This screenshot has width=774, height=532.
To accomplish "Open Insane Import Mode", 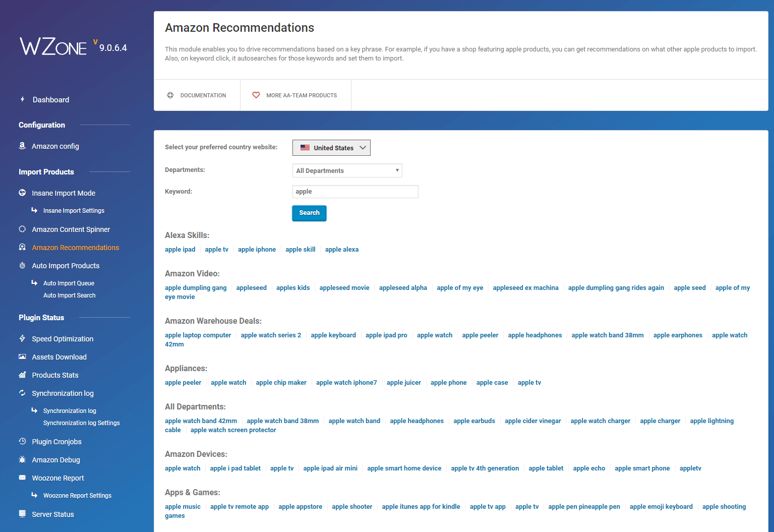I will click(64, 193).
